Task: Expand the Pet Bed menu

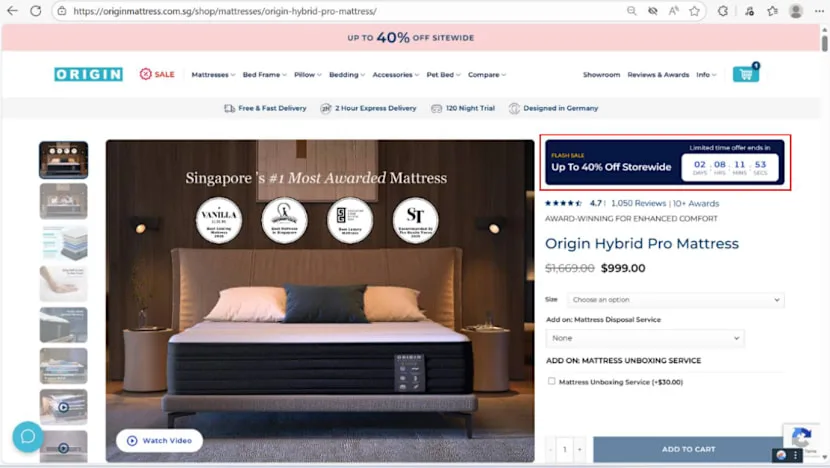Action: (444, 75)
